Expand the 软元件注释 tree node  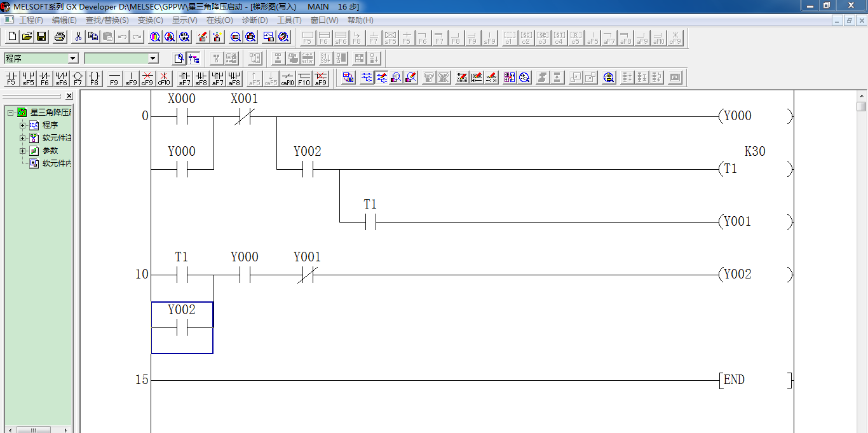coord(23,138)
